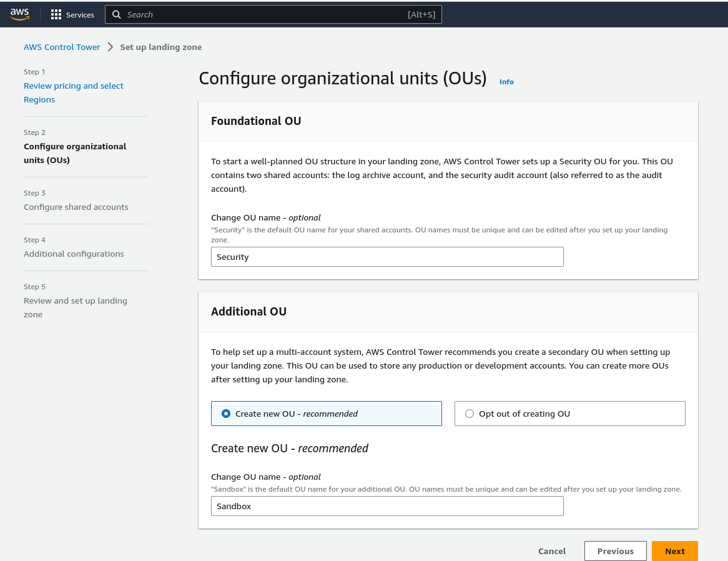Open AWS Control Tower breadcrumb link
Viewport: 728px width, 561px height.
click(62, 47)
